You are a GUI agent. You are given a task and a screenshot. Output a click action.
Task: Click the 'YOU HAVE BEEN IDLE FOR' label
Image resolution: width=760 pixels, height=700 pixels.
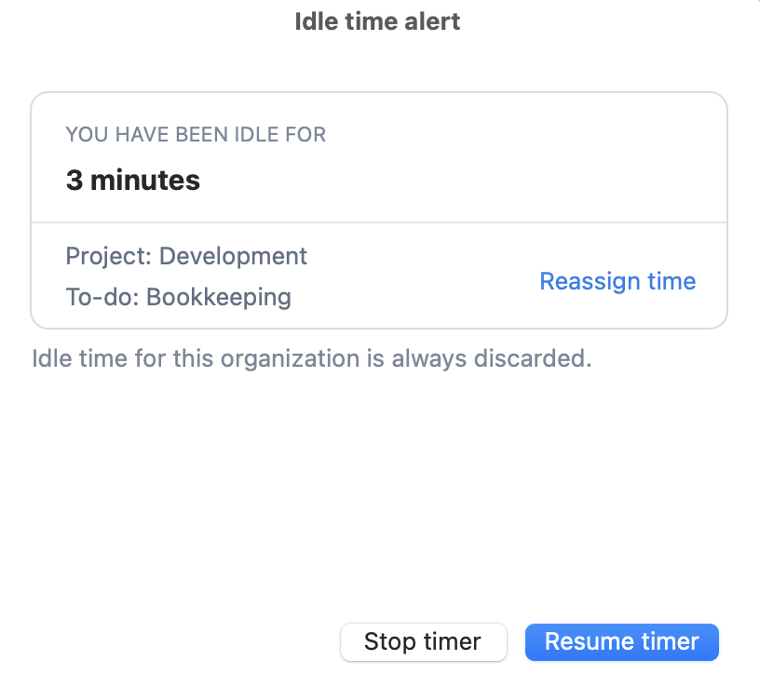point(196,135)
